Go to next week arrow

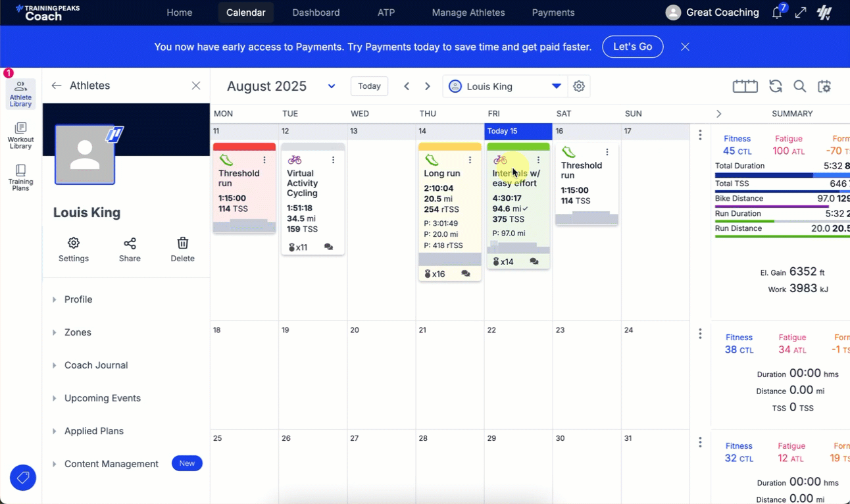point(428,86)
